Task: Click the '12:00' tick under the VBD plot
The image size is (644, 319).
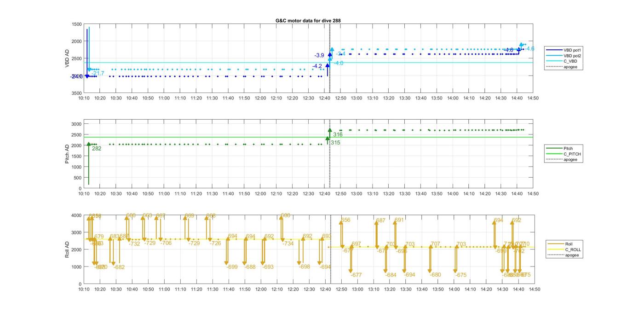Action: (260, 98)
